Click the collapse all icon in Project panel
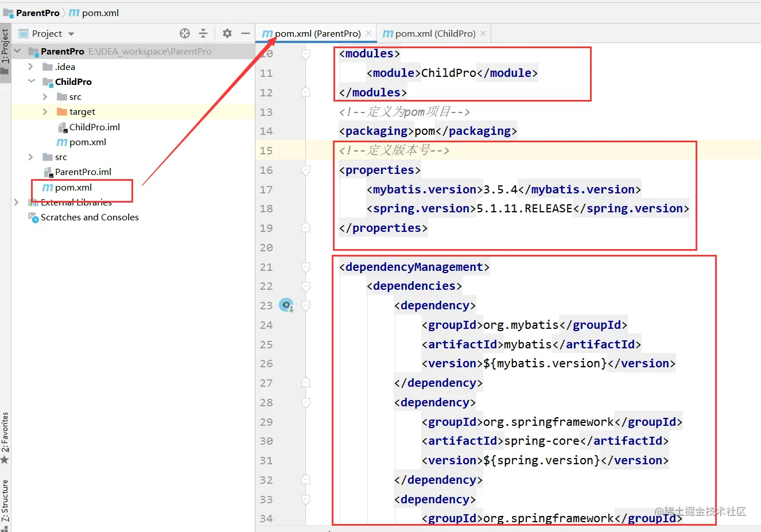 tap(203, 33)
